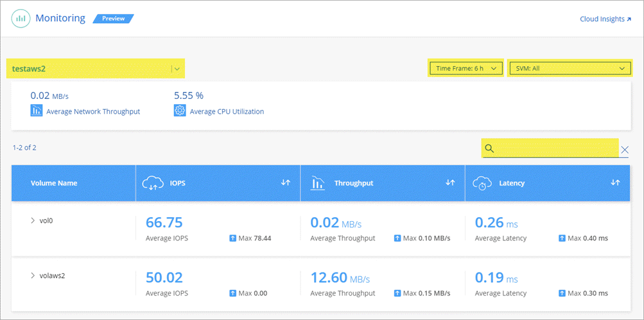Click the Monitoring bar chart icon
Screen dimensions: 644x320
tap(21, 19)
